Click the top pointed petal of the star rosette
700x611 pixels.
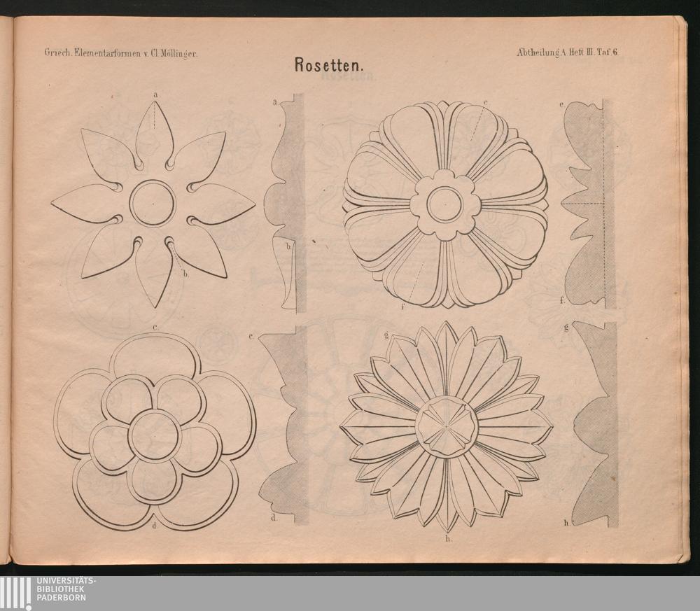coord(154,134)
